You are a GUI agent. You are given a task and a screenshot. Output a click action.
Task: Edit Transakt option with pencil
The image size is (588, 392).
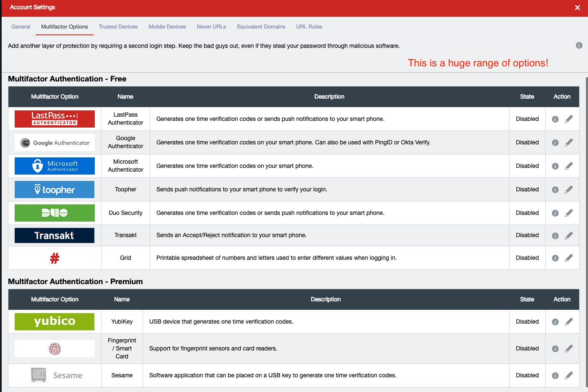(x=569, y=236)
